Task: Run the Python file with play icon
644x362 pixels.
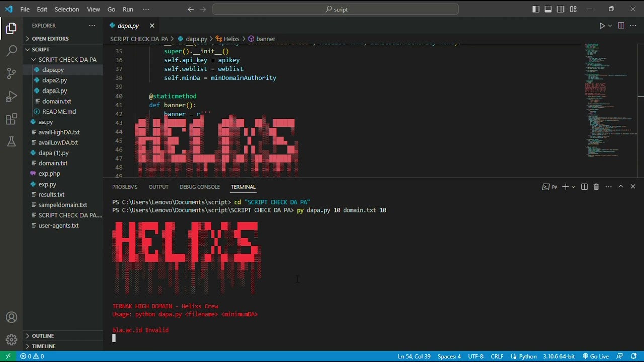Action: tap(602, 26)
